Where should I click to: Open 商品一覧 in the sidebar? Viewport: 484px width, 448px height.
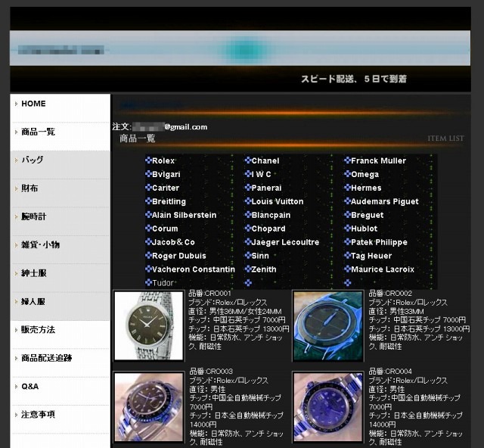(x=38, y=132)
